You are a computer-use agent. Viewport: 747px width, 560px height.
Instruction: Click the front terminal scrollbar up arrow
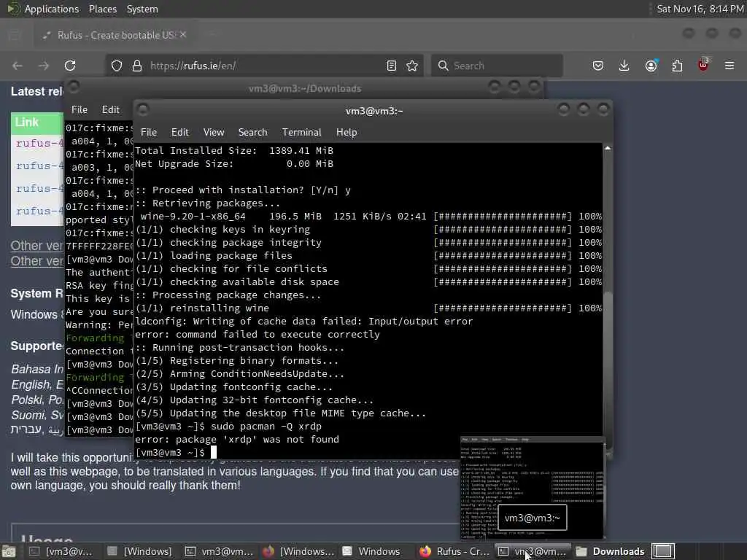coord(608,148)
